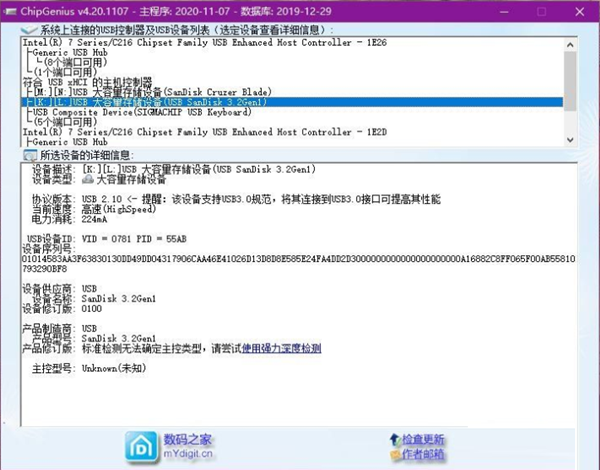Click the 设备名称 SanDisk 3.2Gen1 value
Image resolution: width=600 pixels, height=470 pixels.
(119, 299)
